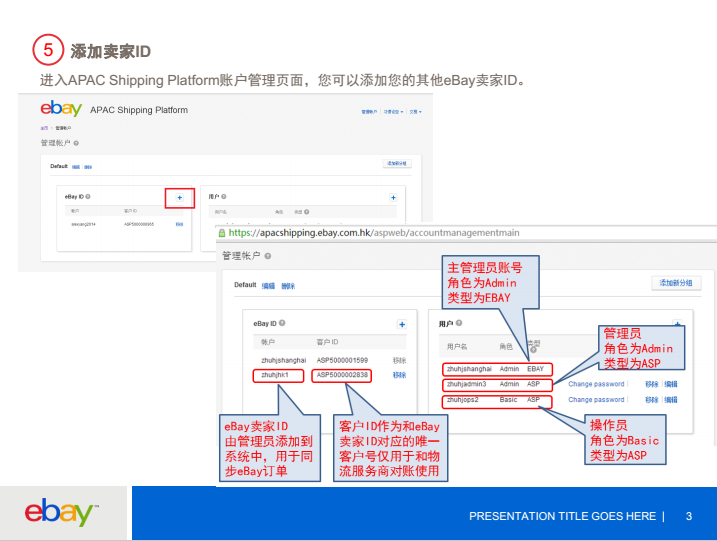Click Change password for zhuhjadmin3
This screenshot has width=717, height=541.
pyautogui.click(x=596, y=384)
